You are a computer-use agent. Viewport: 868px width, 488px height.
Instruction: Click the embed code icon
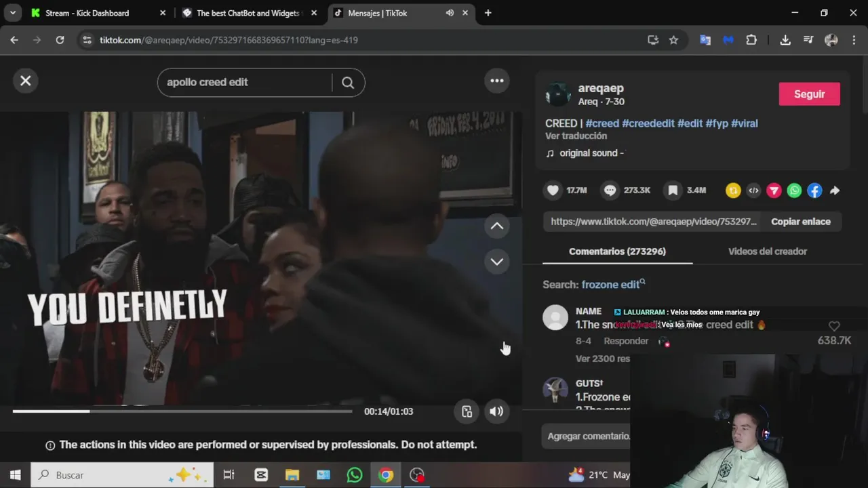753,190
